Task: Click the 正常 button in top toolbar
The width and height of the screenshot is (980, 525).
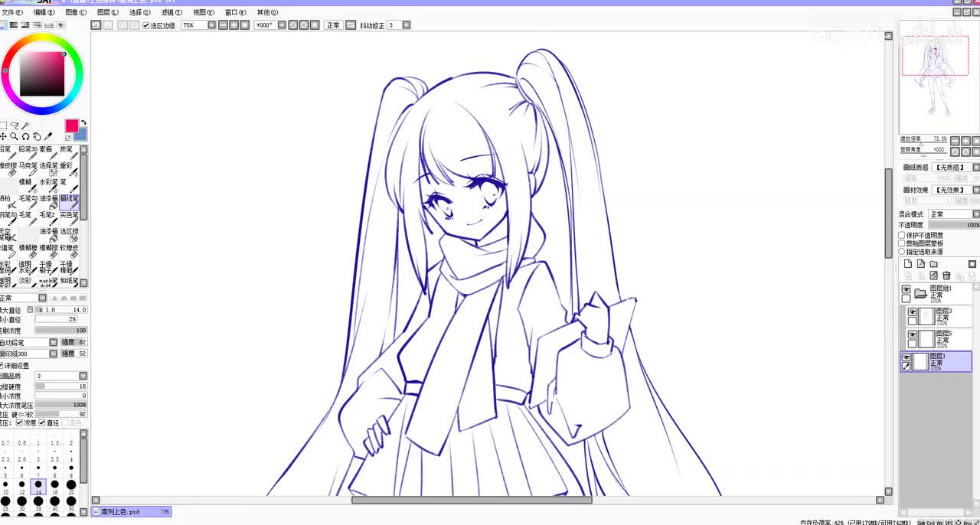Action: click(x=333, y=25)
